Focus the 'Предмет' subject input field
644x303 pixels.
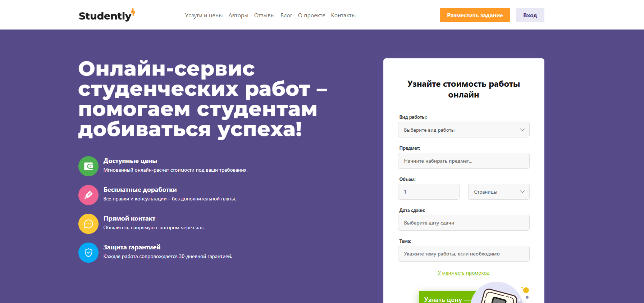463,161
